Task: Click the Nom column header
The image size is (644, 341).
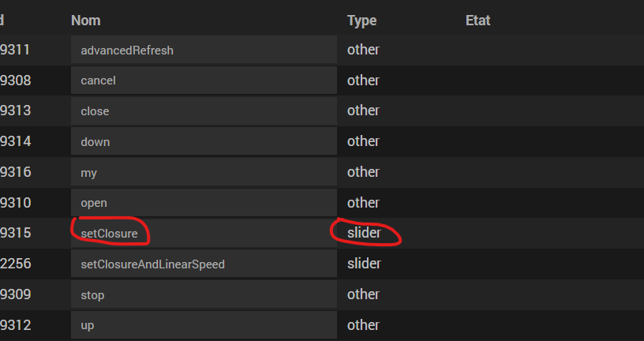Action: [x=86, y=21]
